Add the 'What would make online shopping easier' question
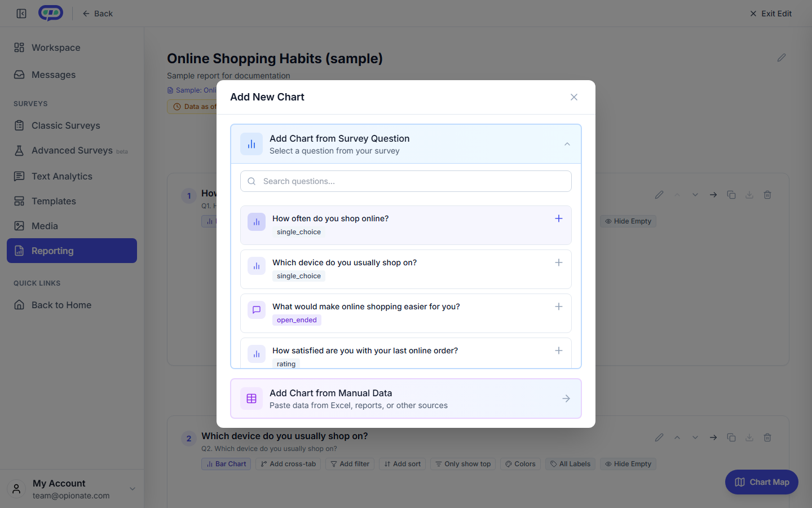Image resolution: width=812 pixels, height=508 pixels. point(559,306)
